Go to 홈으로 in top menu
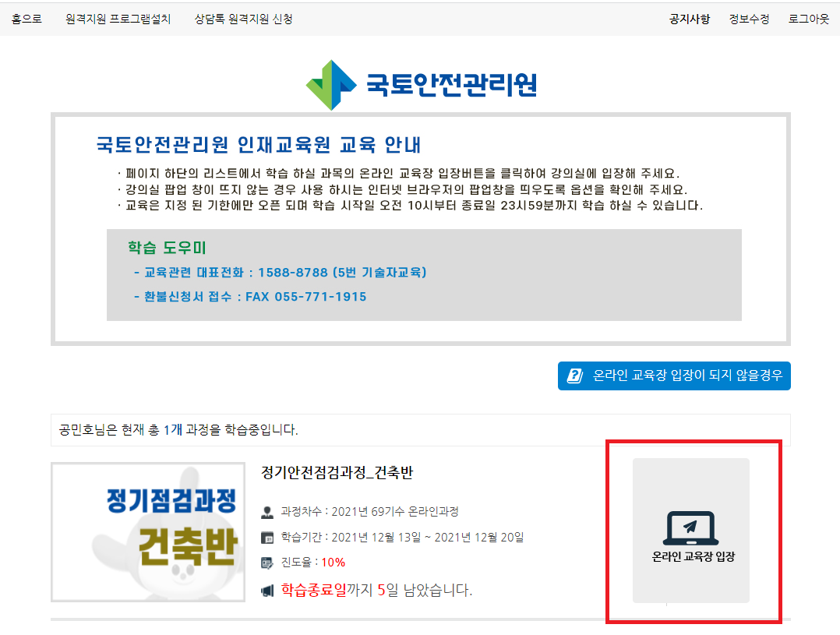The image size is (840, 635). click(26, 19)
